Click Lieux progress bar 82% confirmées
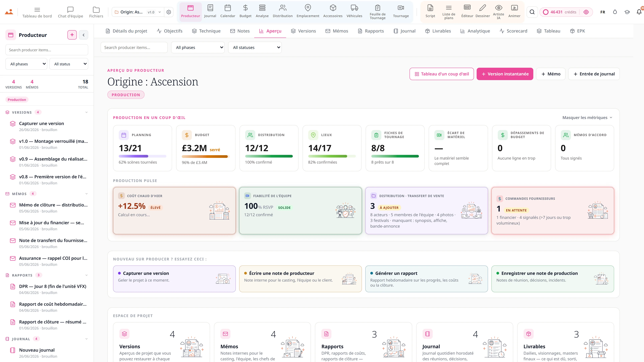Viewport: 644px width, 362px height. click(x=332, y=156)
